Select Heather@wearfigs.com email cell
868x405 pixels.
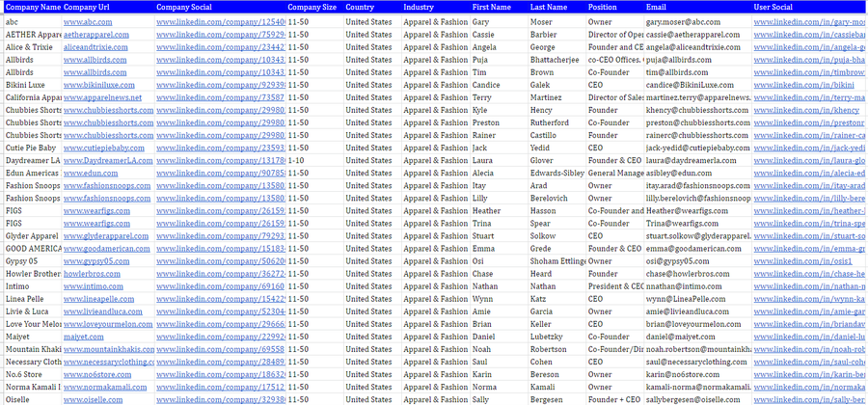698,211
